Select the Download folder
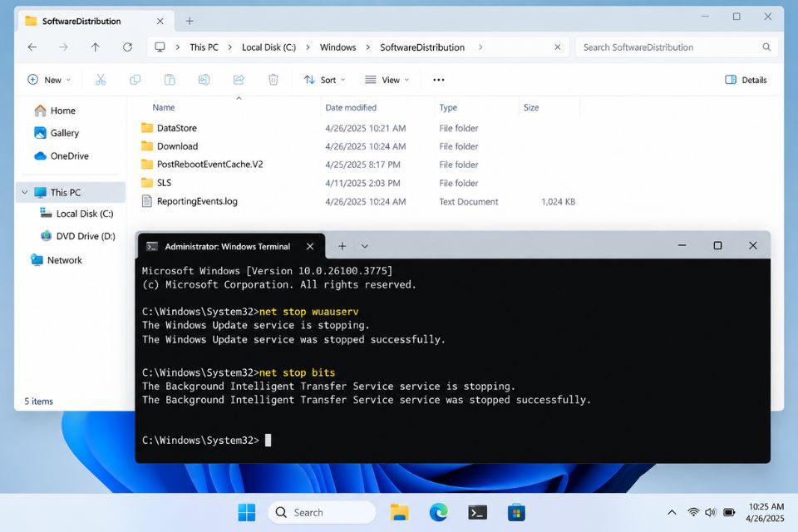The width and height of the screenshot is (798, 532). coord(177,146)
